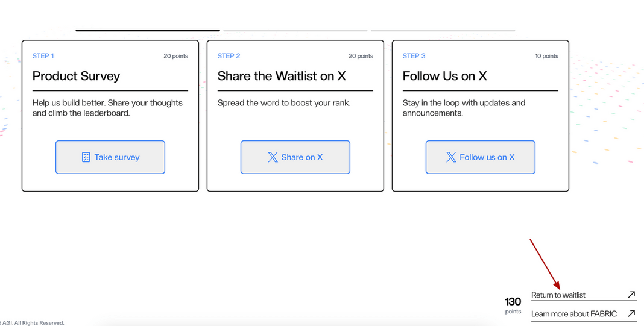This screenshot has width=644, height=326.
Task: Click the STEP 1 label
Action: tap(43, 56)
